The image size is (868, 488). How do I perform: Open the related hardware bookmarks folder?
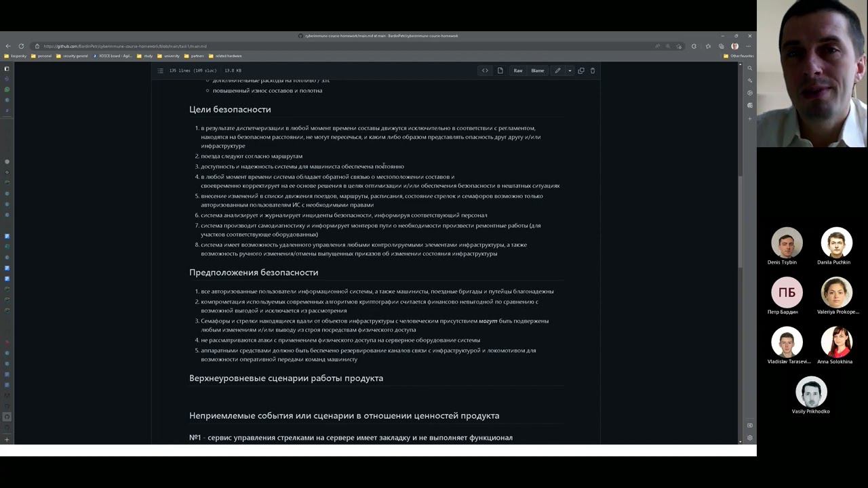pyautogui.click(x=225, y=56)
